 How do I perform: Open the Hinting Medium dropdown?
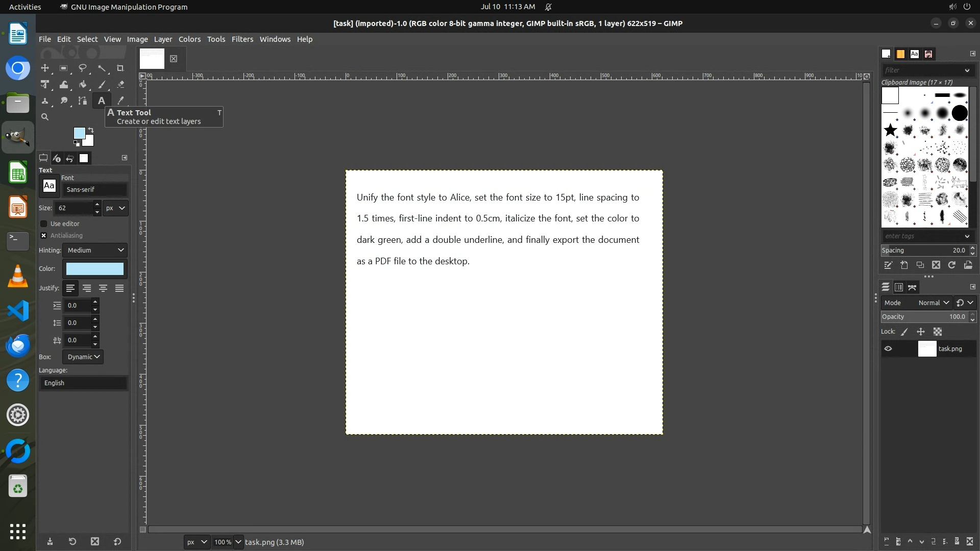pos(95,250)
